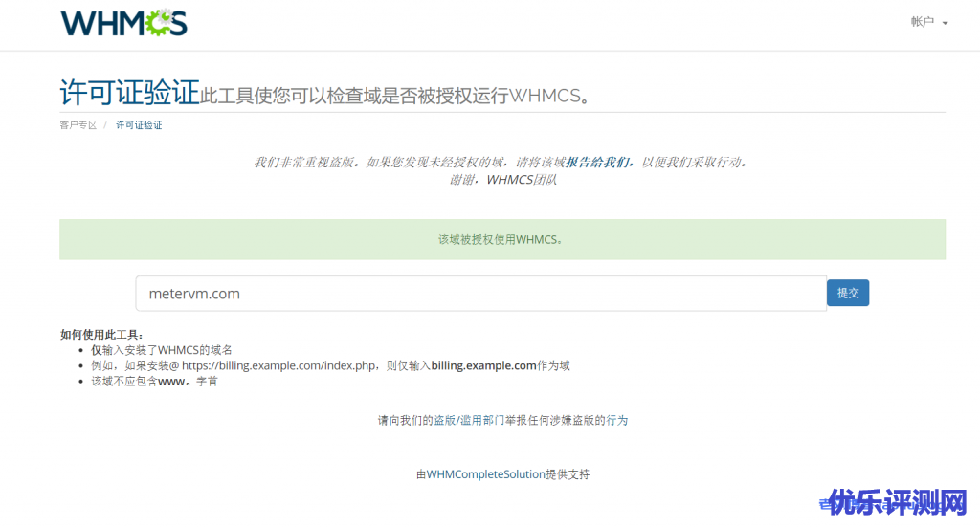Viewport: 980px width, 528px height.
Task: Click the 该域不应包含www bullet line
Action: pyautogui.click(x=154, y=381)
